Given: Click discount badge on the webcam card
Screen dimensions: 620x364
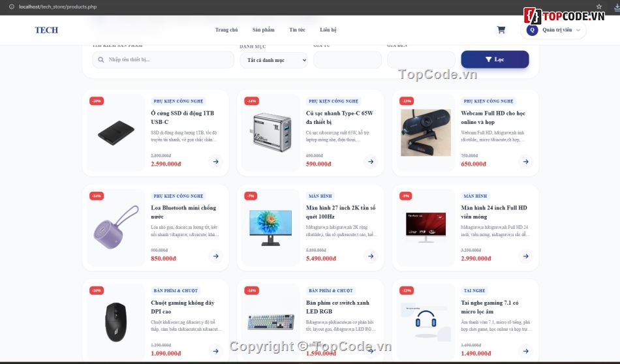Looking at the screenshot, I should pos(407,101).
